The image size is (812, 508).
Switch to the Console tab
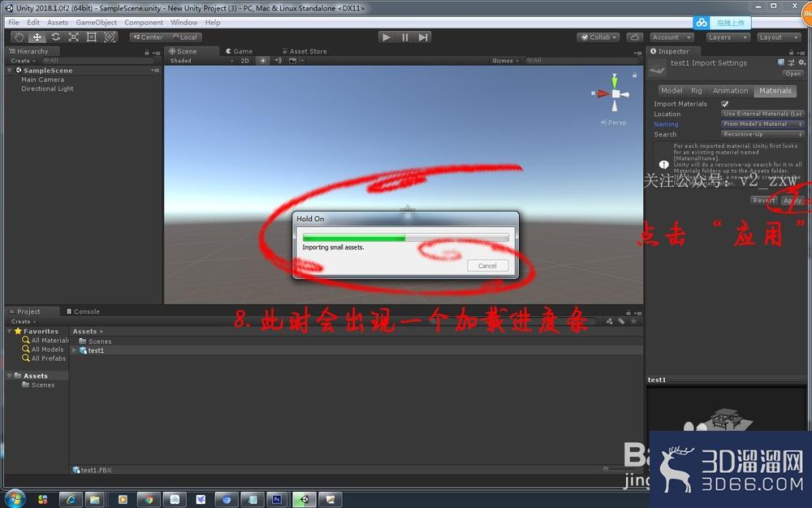(x=83, y=311)
